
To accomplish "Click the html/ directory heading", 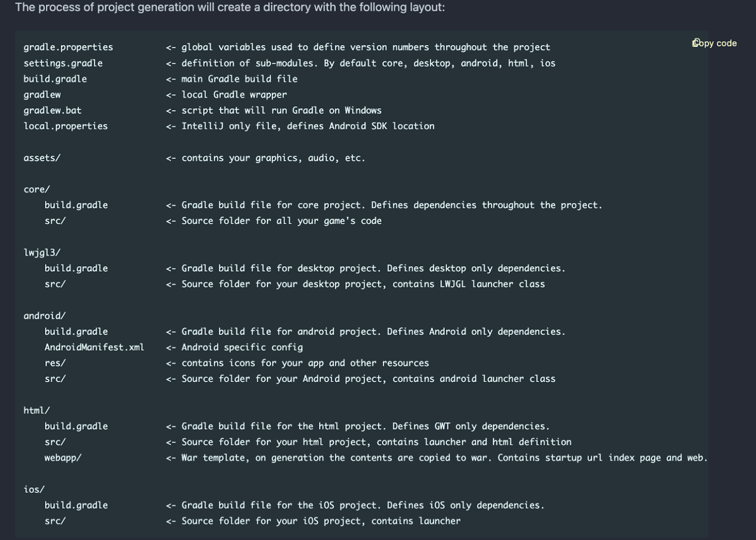I will click(x=37, y=411).
